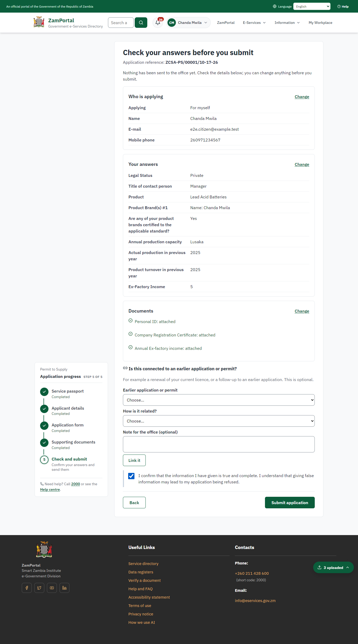
Task: Expand the Information menu
Action: pyautogui.click(x=287, y=23)
